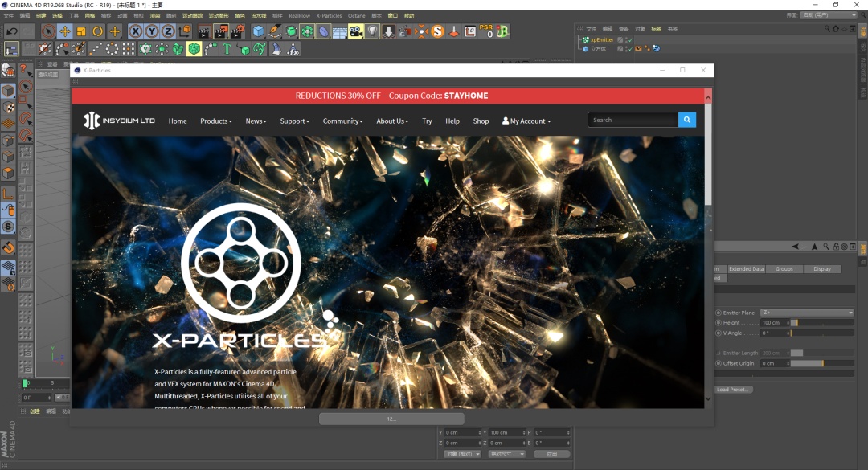This screenshot has height=470, width=868.
Task: Open the Emitter Plane Z+ dropdown
Action: pyautogui.click(x=806, y=313)
